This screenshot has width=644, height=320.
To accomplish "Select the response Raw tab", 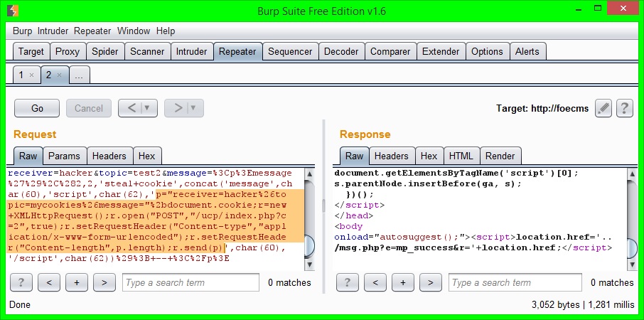I will 355,156.
